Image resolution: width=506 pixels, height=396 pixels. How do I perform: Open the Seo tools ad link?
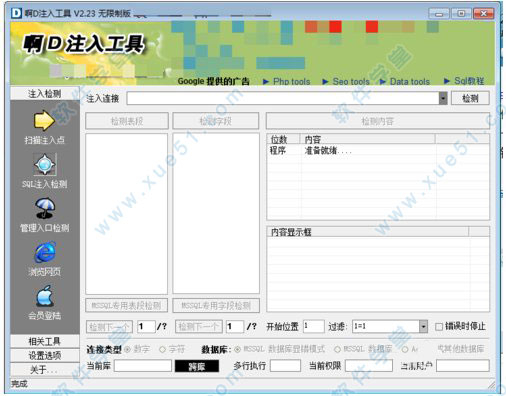351,81
